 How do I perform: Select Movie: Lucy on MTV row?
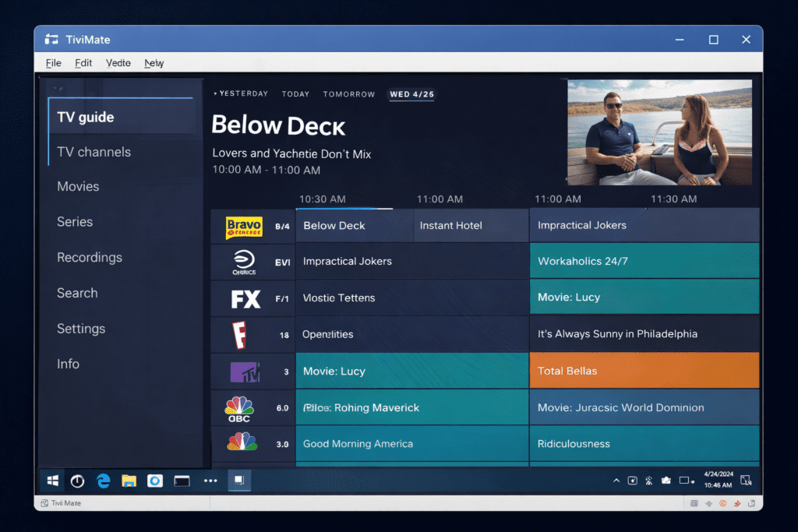412,371
